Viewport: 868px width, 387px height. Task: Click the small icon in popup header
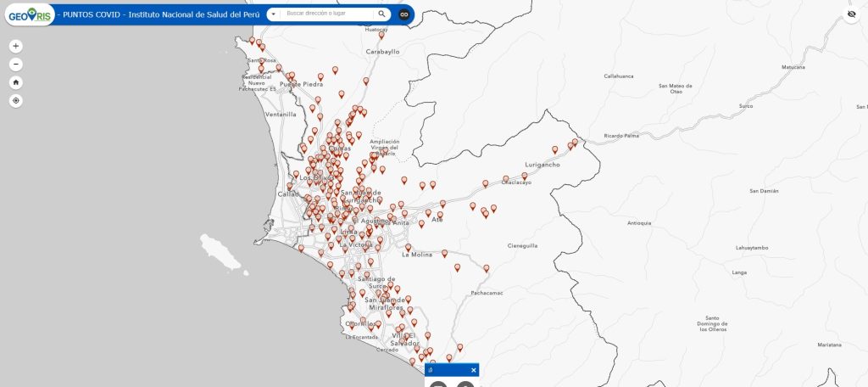[x=431, y=370]
